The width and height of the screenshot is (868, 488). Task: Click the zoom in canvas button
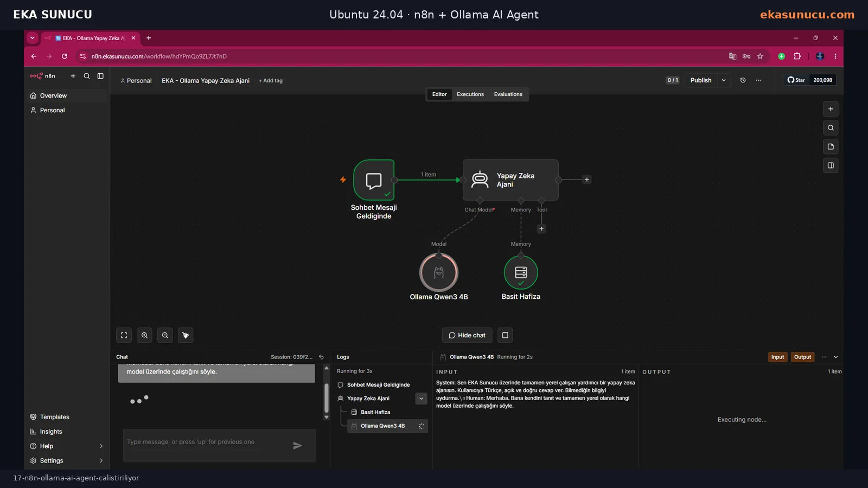pyautogui.click(x=144, y=335)
